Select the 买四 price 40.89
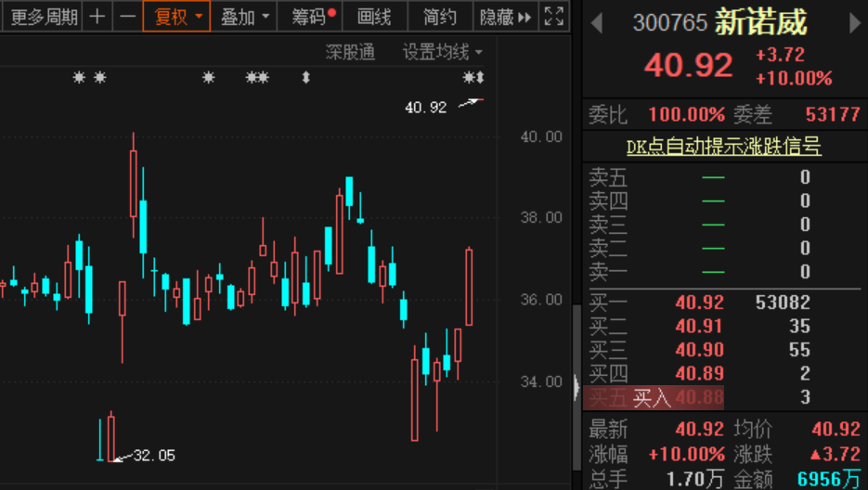 click(x=699, y=374)
